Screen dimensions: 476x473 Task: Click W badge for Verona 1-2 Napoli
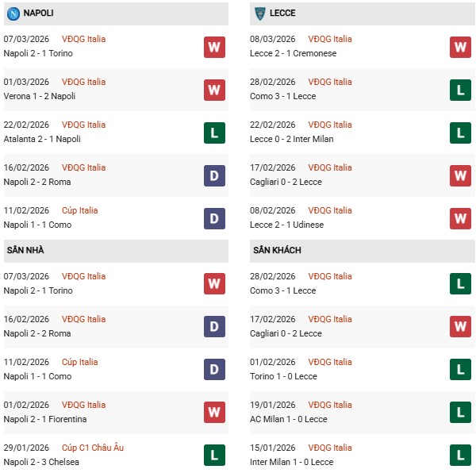[x=214, y=90]
